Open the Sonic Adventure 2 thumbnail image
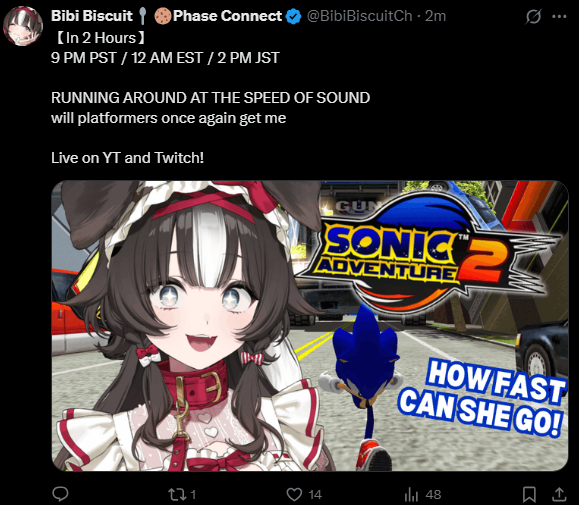This screenshot has width=579, height=505. (310, 326)
